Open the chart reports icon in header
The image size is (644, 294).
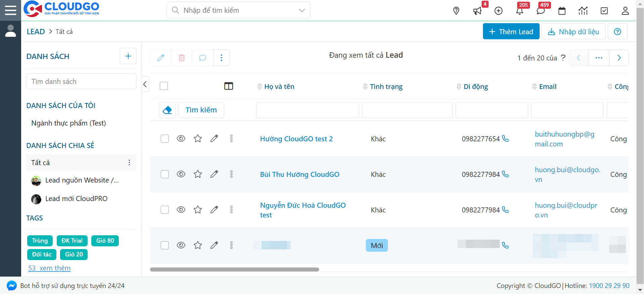coord(583,11)
